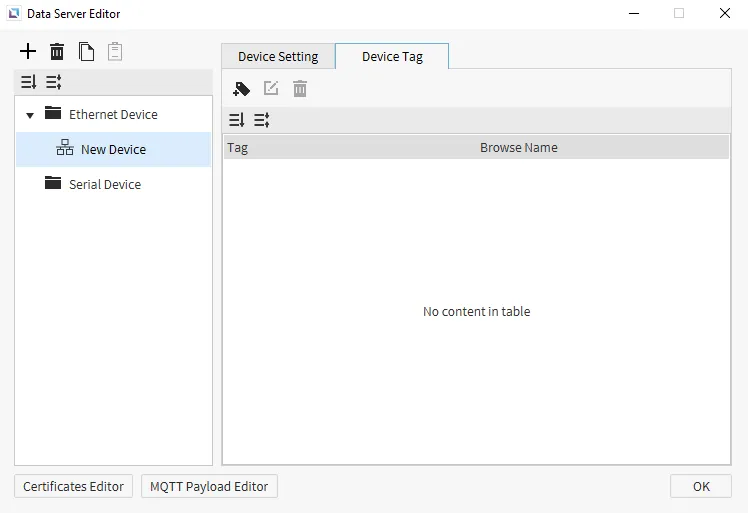
Task: Click the paste clipboard icon in device toolbar
Action: (x=115, y=51)
